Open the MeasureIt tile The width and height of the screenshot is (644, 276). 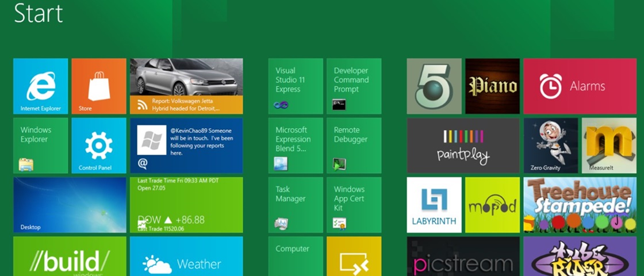pyautogui.click(x=609, y=146)
